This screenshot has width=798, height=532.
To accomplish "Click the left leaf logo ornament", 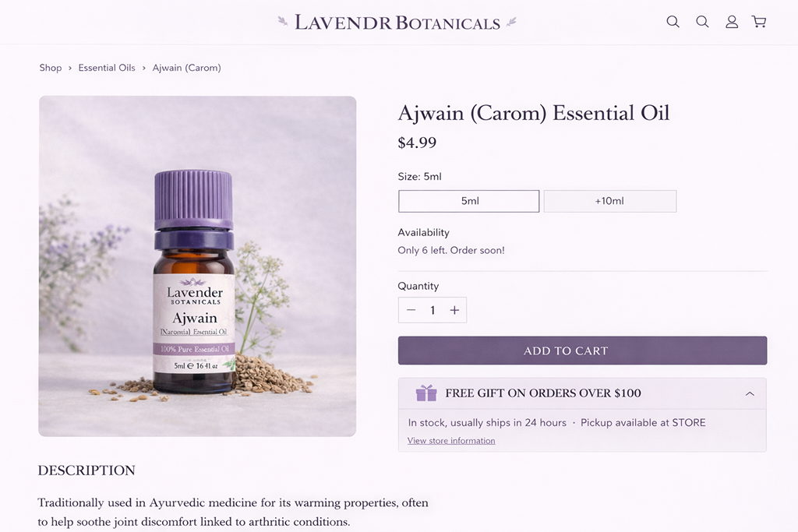I will (282, 21).
